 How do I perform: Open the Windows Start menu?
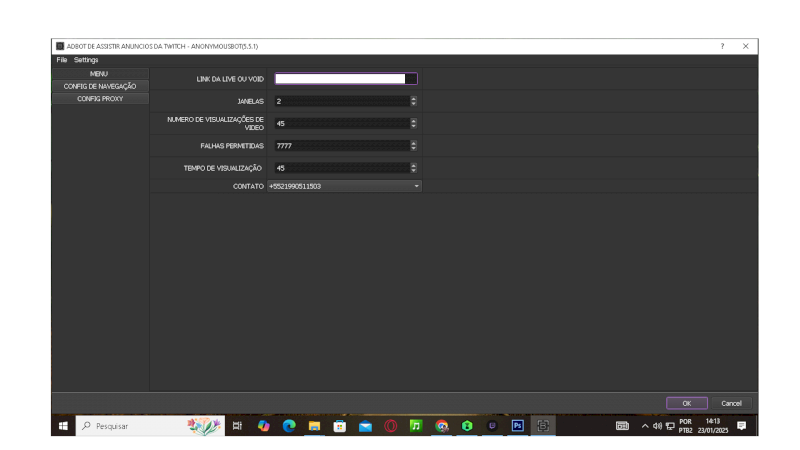pyautogui.click(x=63, y=426)
